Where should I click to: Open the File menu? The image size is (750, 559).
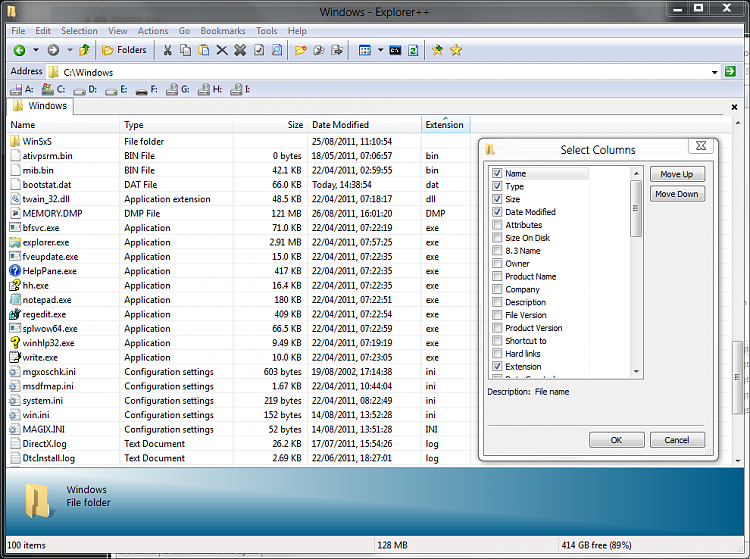tap(18, 31)
